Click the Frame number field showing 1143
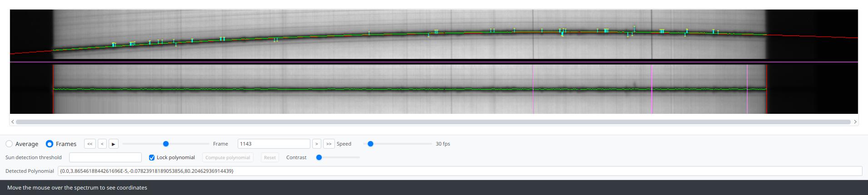The height and width of the screenshot is (195, 868). (274, 144)
